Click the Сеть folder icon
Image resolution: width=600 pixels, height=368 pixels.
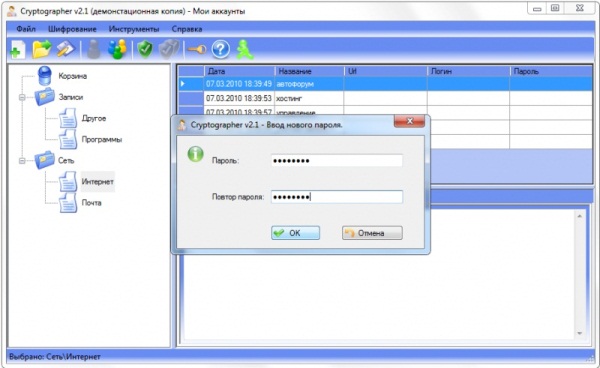(x=45, y=160)
